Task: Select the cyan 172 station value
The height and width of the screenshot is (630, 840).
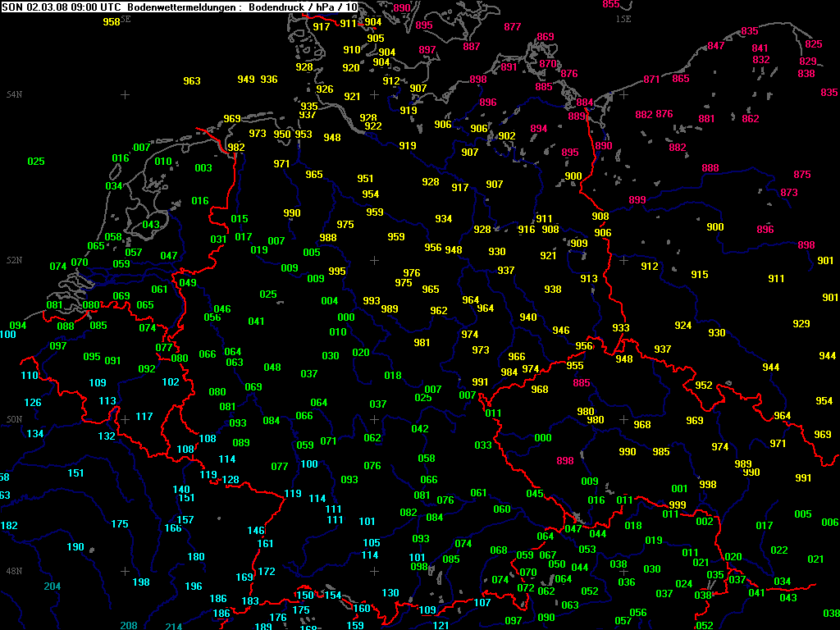Action: tap(267, 572)
